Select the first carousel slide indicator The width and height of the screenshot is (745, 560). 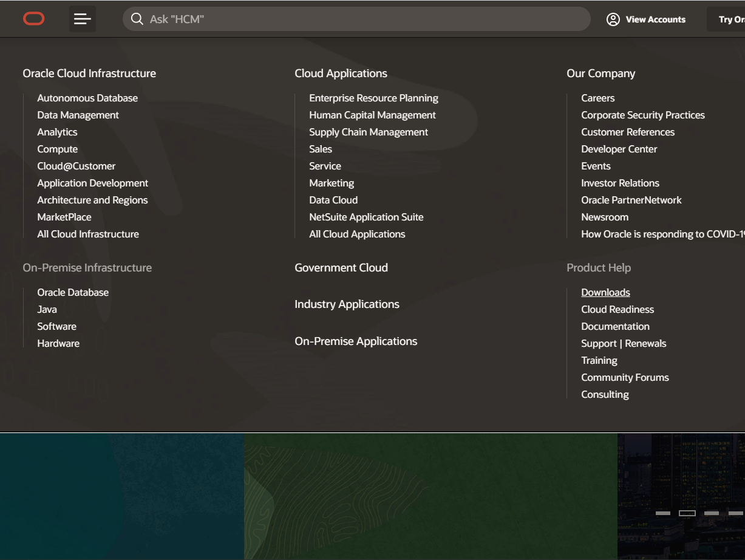click(663, 513)
